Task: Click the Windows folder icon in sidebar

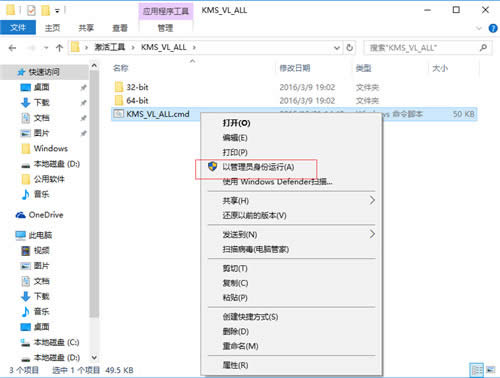Action: click(26, 149)
